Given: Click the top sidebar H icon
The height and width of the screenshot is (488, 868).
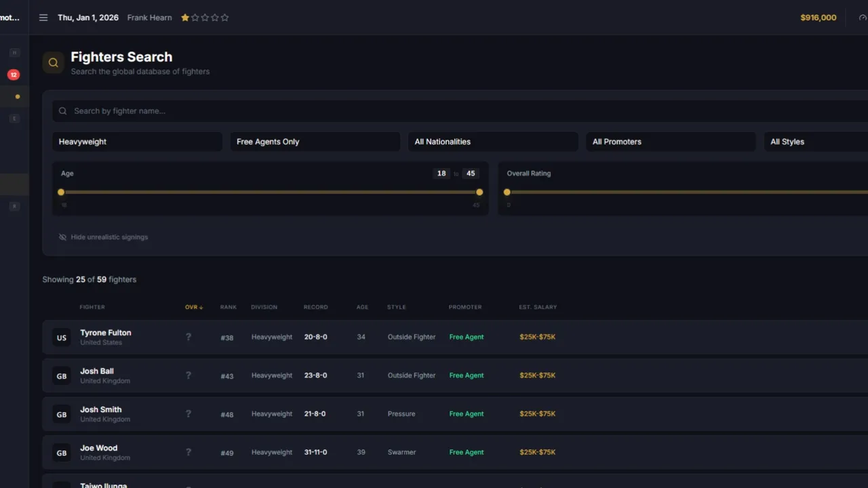Looking at the screenshot, I should click(x=14, y=52).
